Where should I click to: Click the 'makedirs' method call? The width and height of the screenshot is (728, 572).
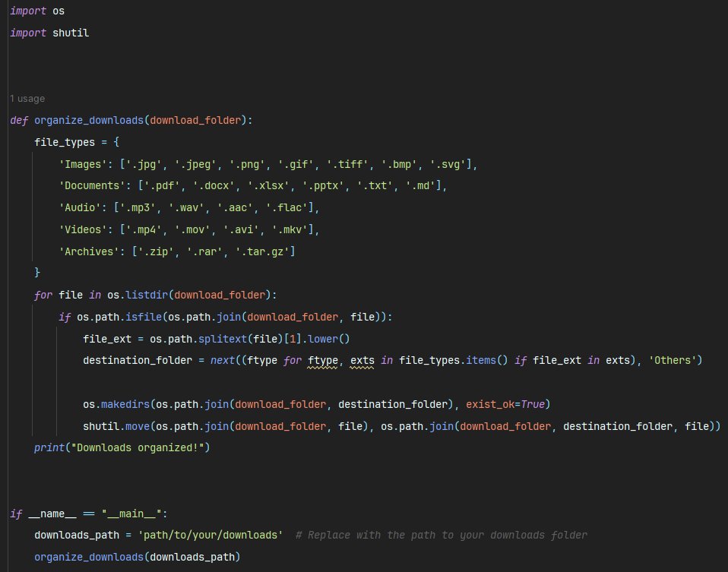click(x=125, y=404)
